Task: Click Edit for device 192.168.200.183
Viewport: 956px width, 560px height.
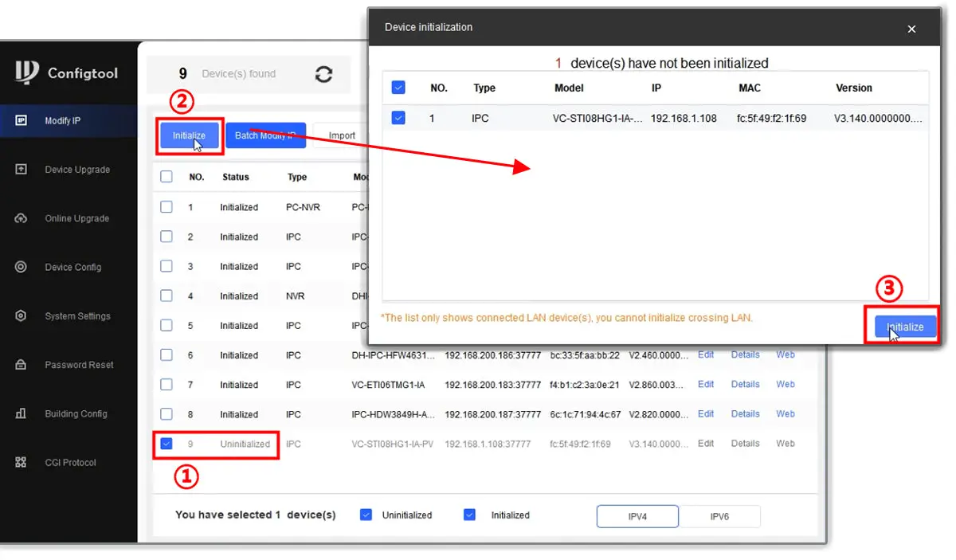Action: click(706, 384)
